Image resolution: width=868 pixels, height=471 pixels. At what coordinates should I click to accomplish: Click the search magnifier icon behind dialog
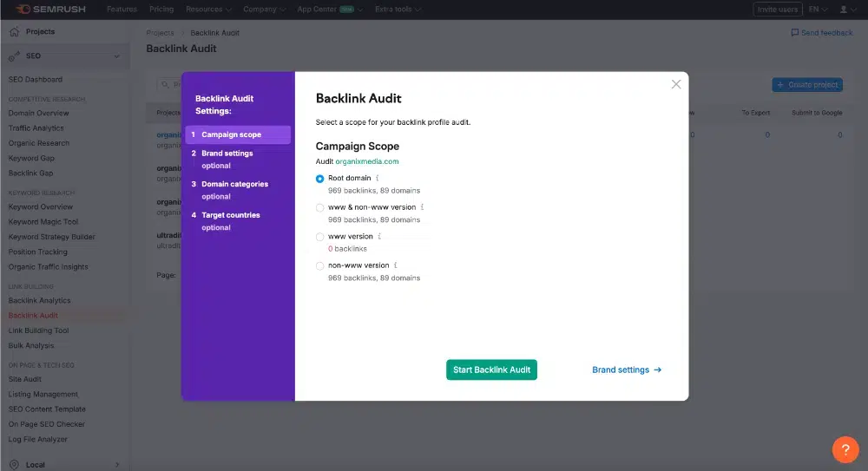(165, 85)
